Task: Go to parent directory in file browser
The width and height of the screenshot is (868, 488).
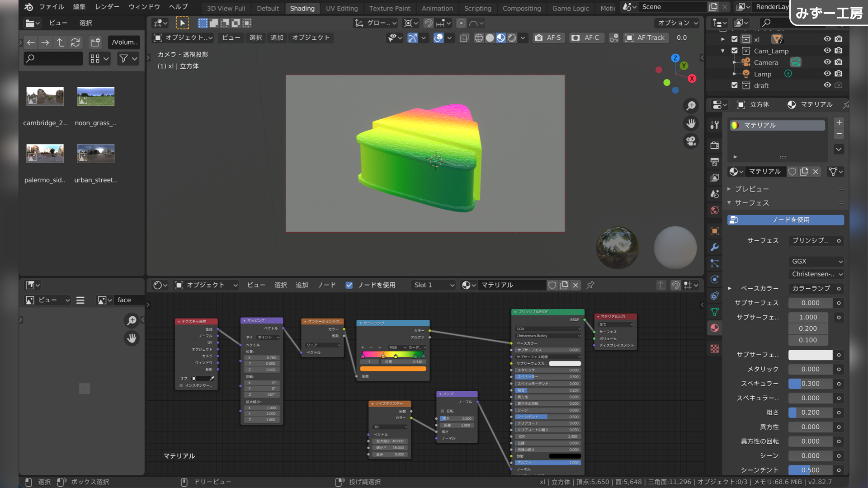Action: coord(60,42)
